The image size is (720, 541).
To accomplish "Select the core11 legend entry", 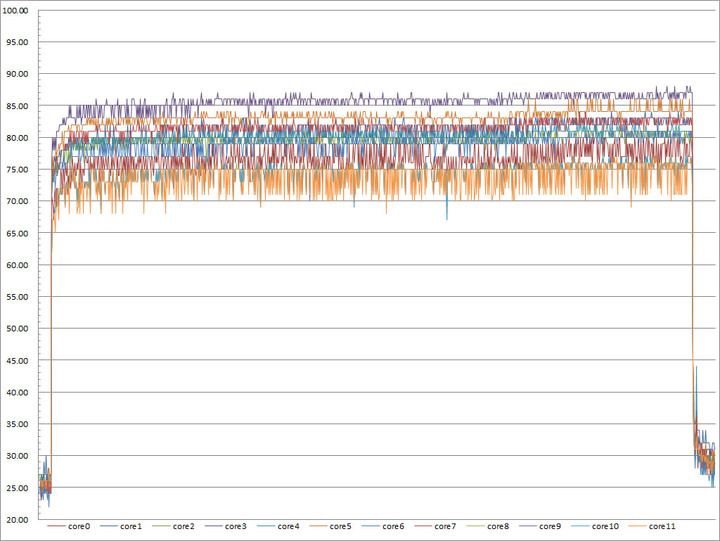I will click(652, 526).
